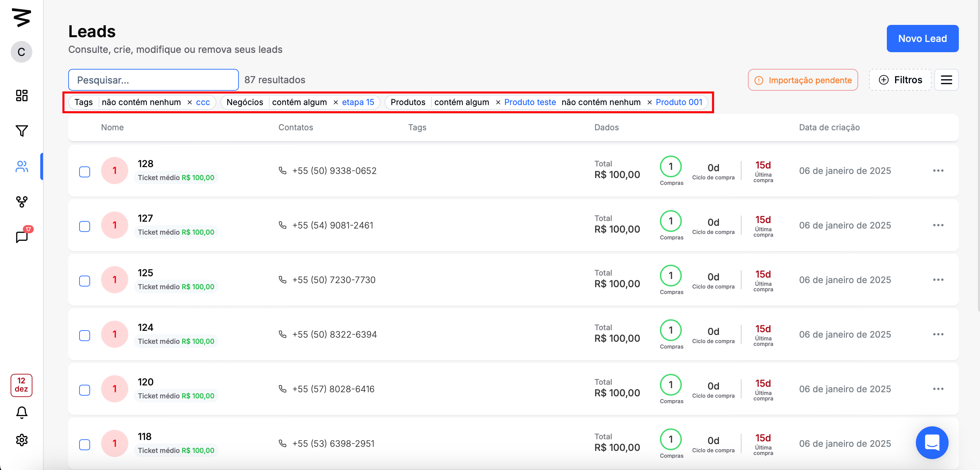The image size is (980, 470).
Task: Click the '12 dez' date badge
Action: click(21, 385)
